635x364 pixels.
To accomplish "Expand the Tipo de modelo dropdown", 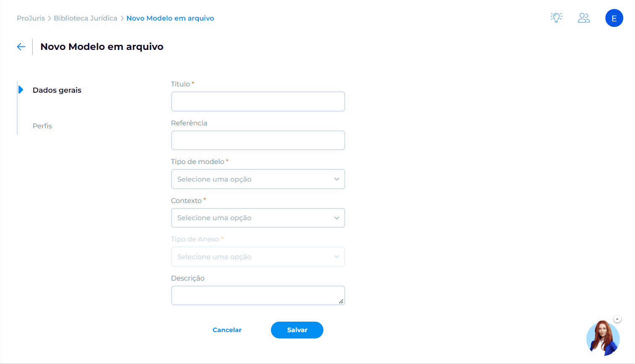I will [258, 179].
